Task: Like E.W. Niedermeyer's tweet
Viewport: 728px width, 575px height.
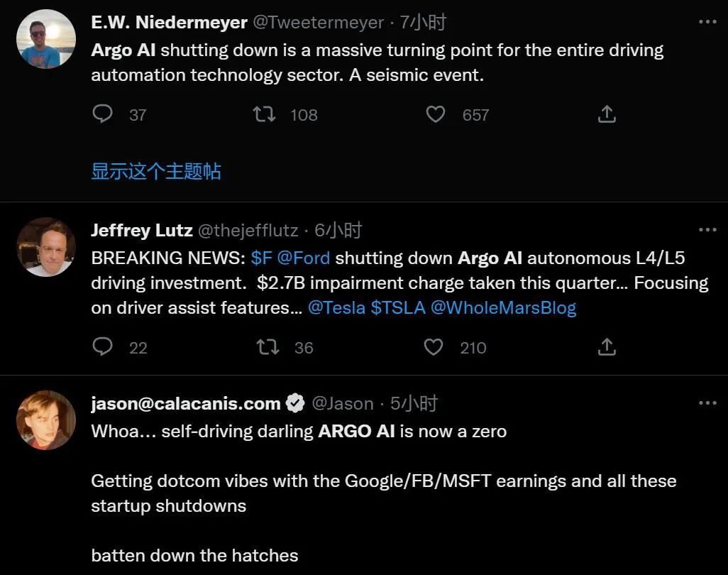Action: coord(435,114)
